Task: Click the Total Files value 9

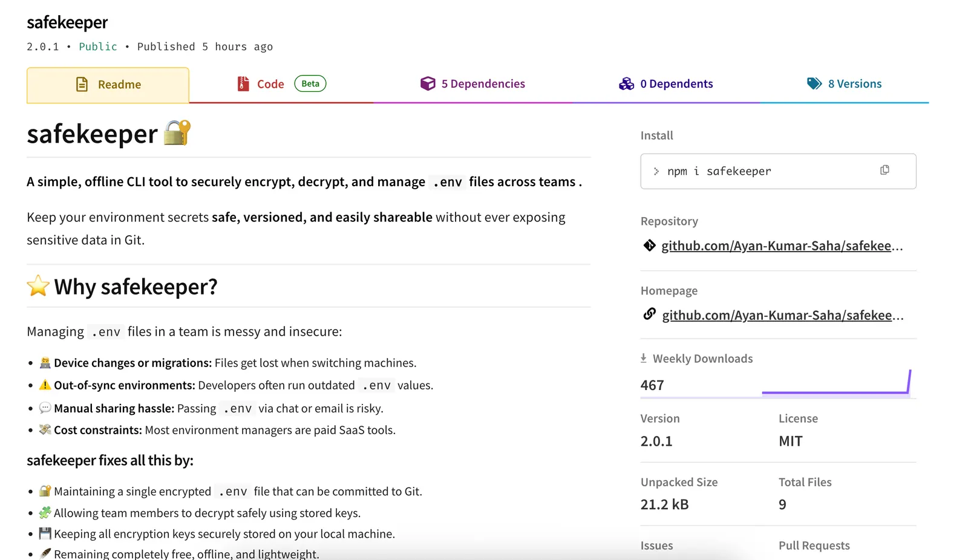Action: 782,504
